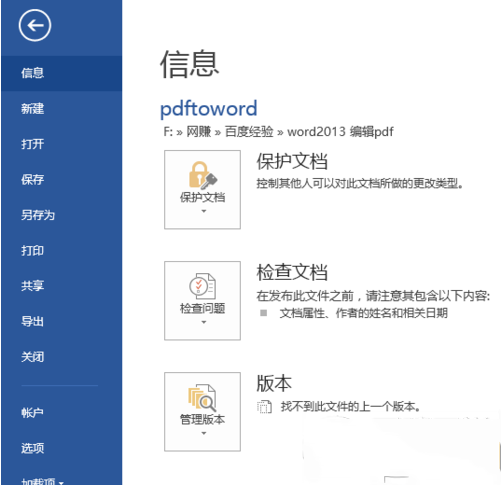Select 信息 in the sidebar menu
Screen dimensions: 501x485
coord(61,73)
